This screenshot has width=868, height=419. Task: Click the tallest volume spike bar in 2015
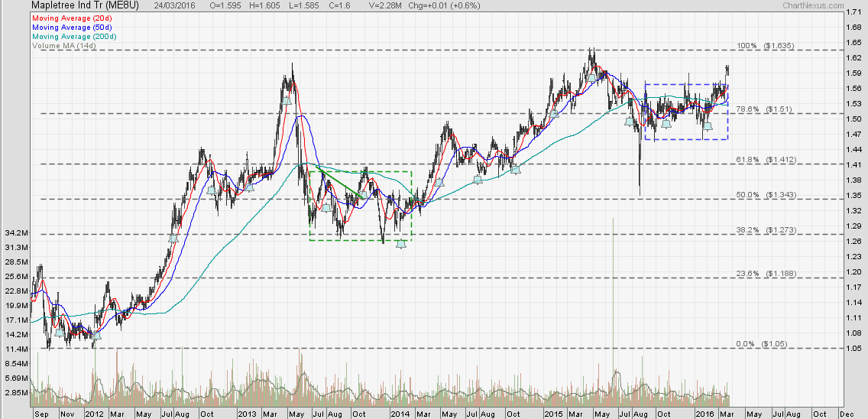click(614, 311)
